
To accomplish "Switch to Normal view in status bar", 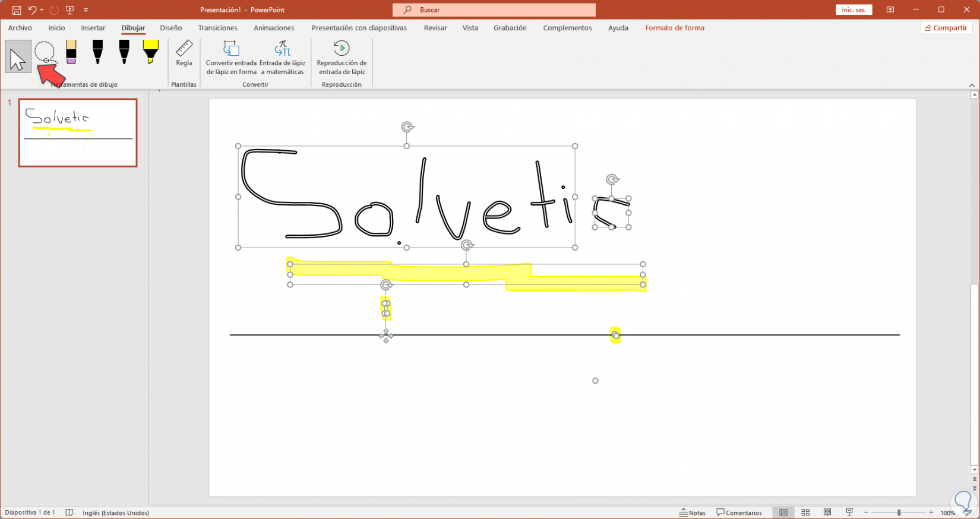I will [x=783, y=512].
